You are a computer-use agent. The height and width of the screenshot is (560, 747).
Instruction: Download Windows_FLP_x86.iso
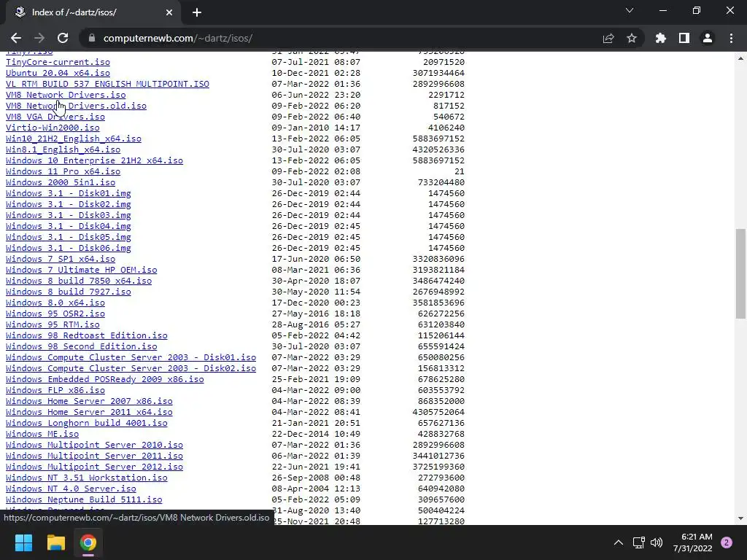click(55, 391)
